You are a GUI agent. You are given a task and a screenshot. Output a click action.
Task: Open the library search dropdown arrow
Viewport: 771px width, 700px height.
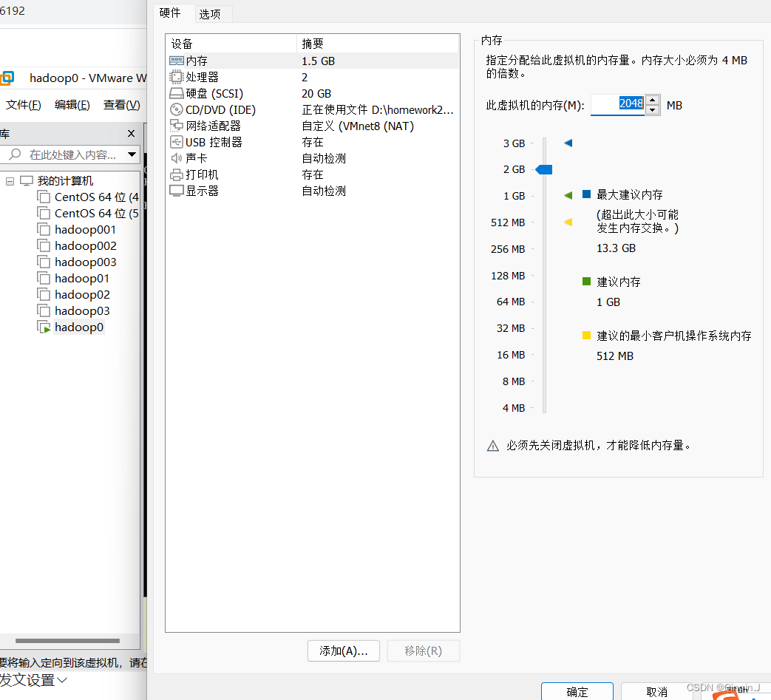(132, 154)
